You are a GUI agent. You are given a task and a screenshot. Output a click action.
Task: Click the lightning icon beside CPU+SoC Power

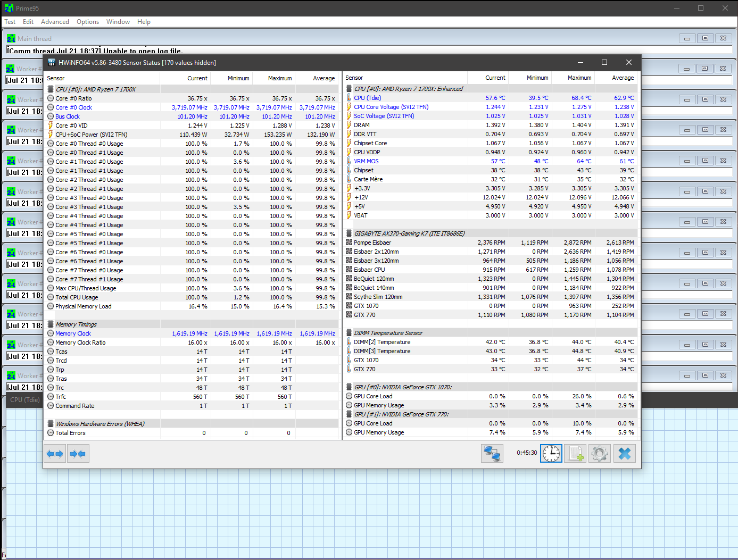pos(51,135)
